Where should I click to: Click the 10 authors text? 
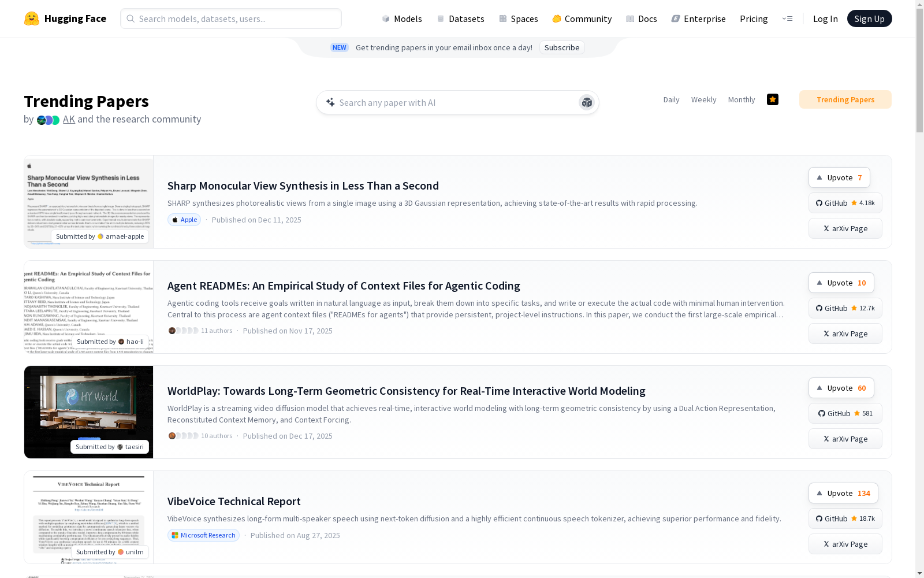pyautogui.click(x=217, y=436)
